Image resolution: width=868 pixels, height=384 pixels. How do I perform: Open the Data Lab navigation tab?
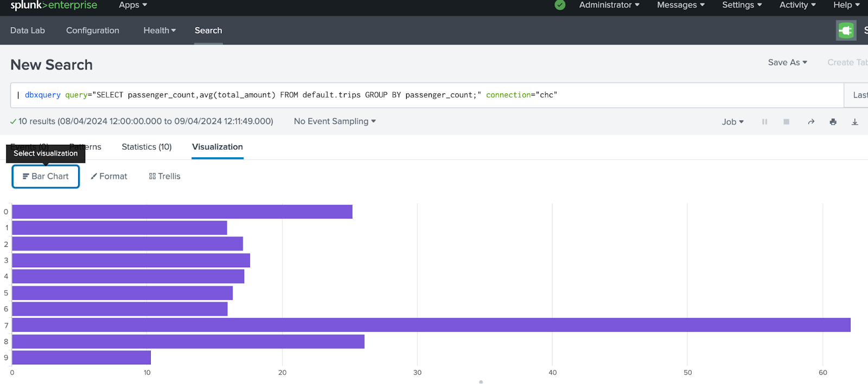[28, 30]
